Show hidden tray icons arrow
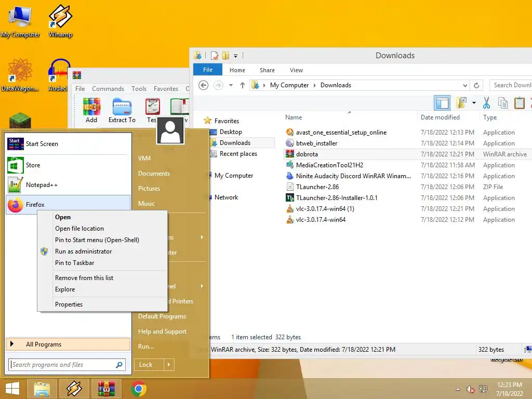The width and height of the screenshot is (532, 399). (458, 389)
